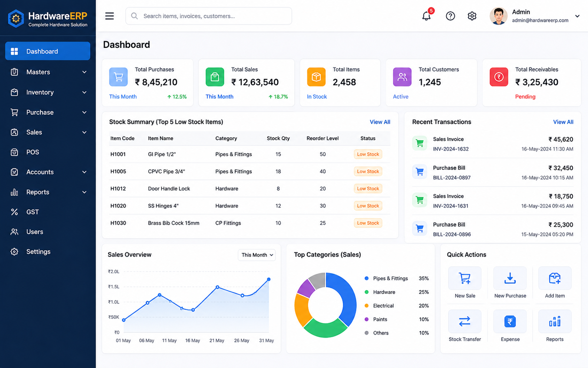Image resolution: width=588 pixels, height=368 pixels.
Task: Click the Reports quick action icon
Action: [555, 321]
